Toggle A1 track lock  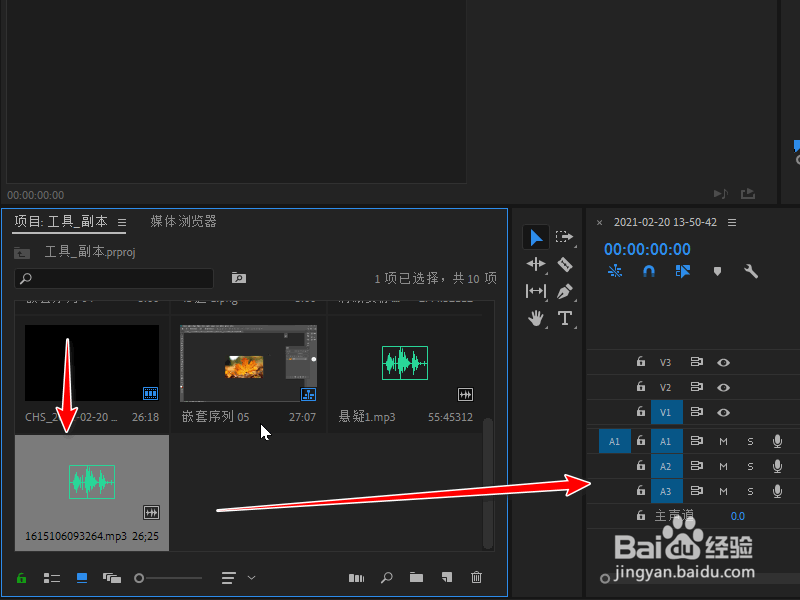[641, 440]
